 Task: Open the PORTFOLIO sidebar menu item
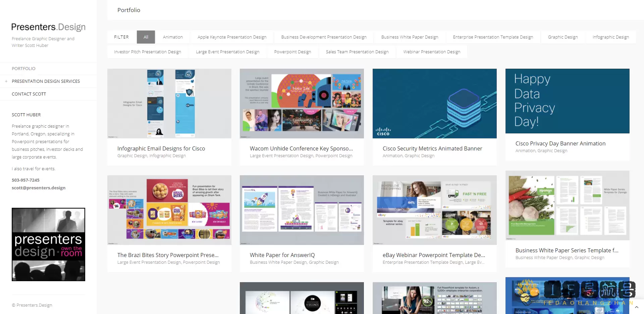23,68
